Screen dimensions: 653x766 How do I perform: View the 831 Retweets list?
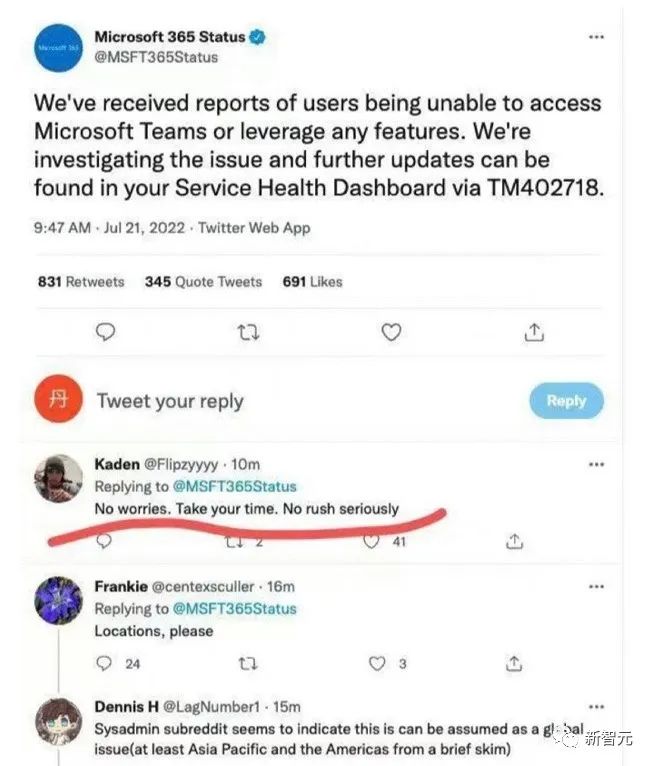point(81,282)
